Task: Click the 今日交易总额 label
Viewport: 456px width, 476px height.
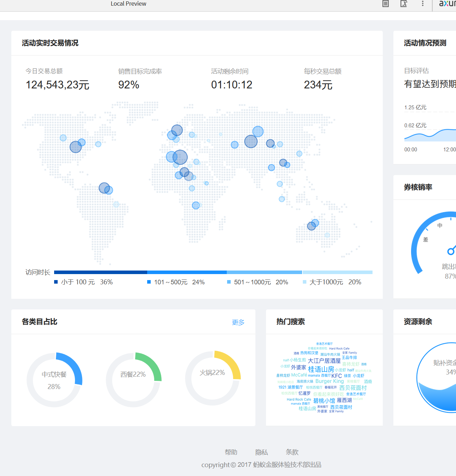Action: pyautogui.click(x=44, y=71)
